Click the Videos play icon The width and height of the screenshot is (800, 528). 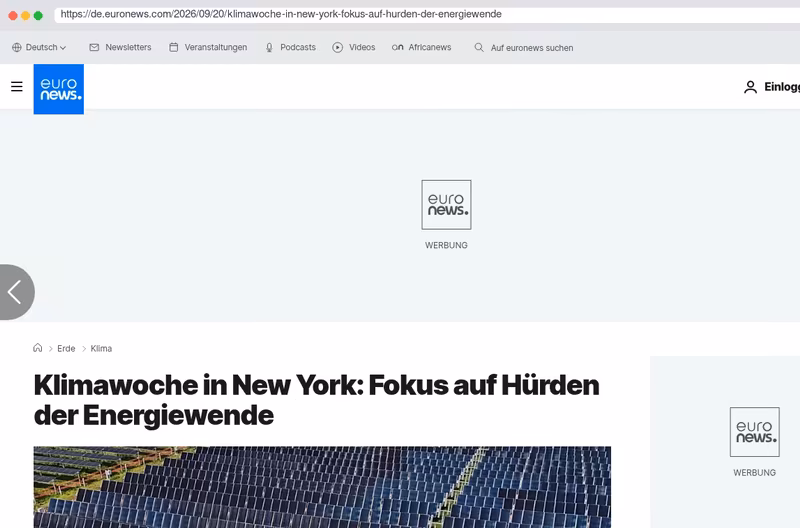coord(338,47)
